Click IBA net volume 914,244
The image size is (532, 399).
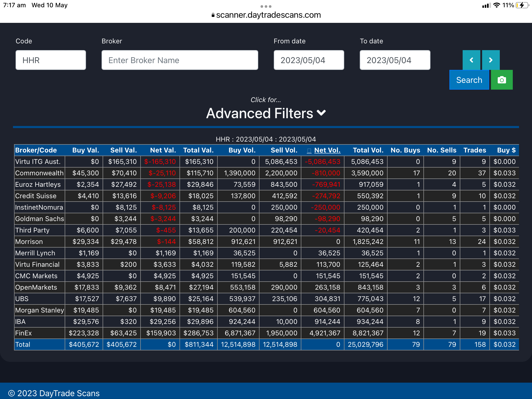(x=323, y=322)
